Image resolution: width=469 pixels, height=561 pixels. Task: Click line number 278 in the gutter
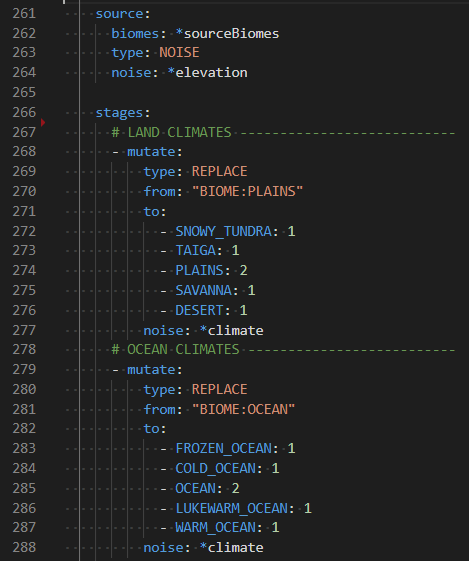point(24,349)
